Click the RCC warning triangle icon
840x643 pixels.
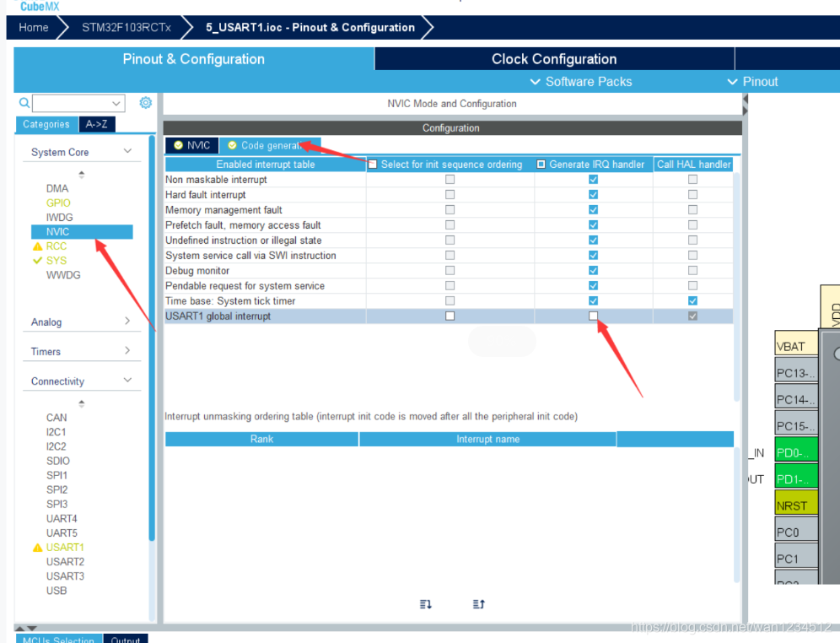pos(37,246)
